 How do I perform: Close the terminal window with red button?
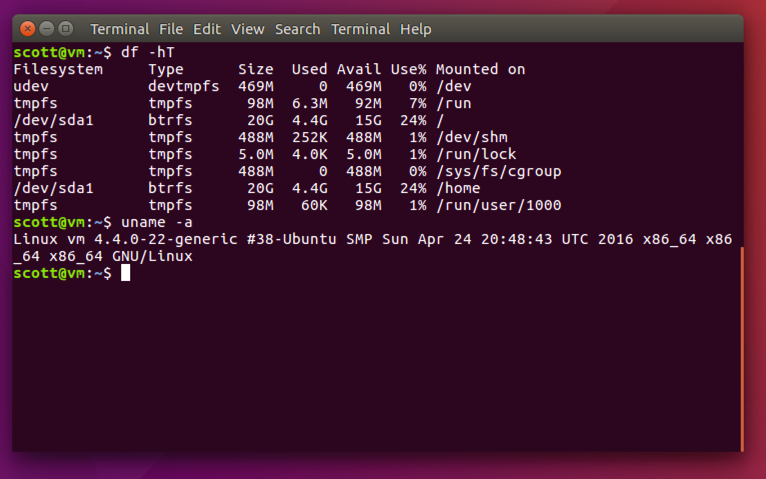coord(28,29)
